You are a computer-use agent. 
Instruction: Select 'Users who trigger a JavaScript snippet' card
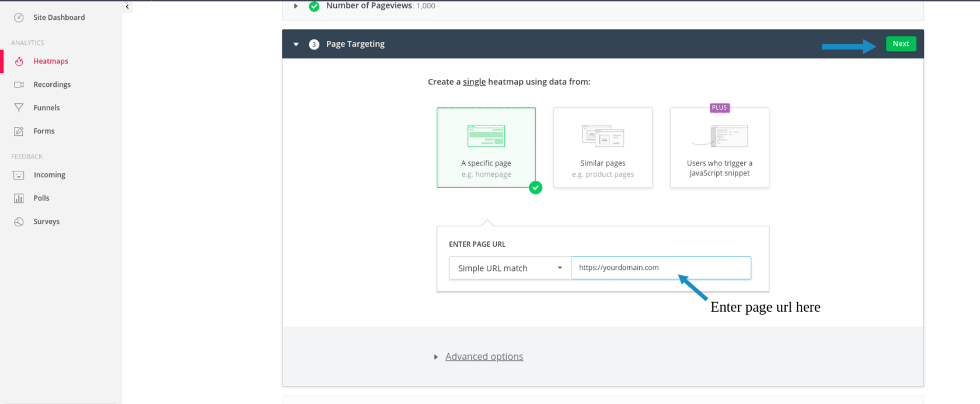click(x=720, y=147)
